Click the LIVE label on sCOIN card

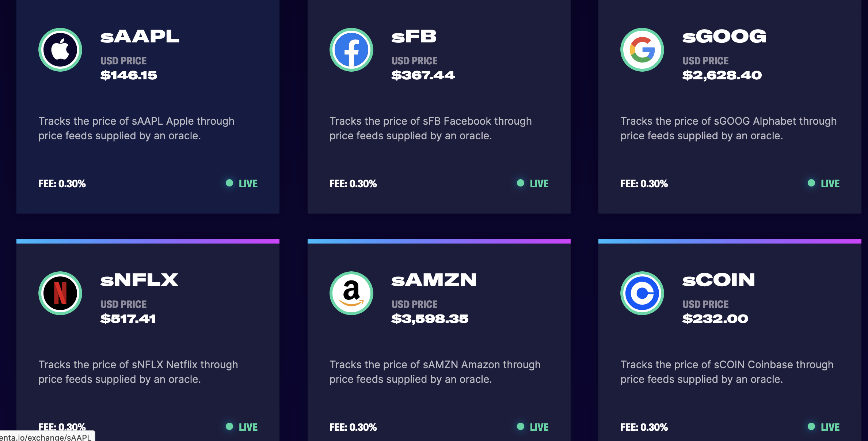(x=830, y=427)
